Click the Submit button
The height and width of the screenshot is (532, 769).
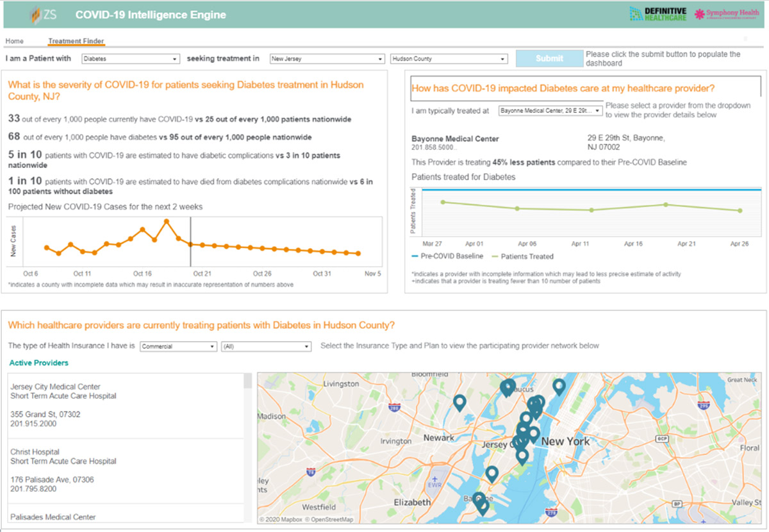pos(549,58)
